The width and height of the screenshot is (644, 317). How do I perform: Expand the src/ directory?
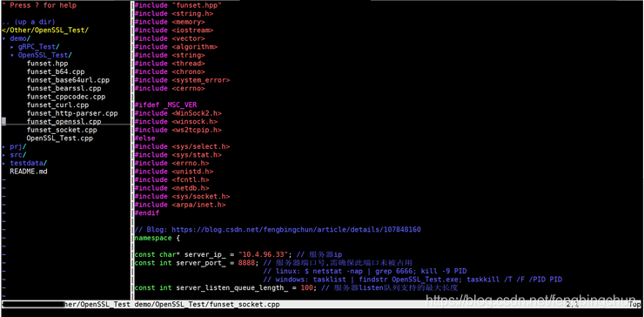[3, 155]
